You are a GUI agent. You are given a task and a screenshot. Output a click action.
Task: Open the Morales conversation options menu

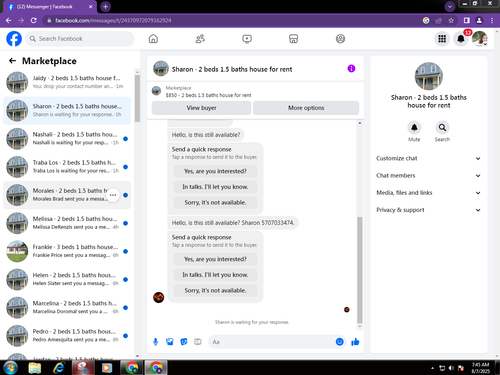point(113,195)
